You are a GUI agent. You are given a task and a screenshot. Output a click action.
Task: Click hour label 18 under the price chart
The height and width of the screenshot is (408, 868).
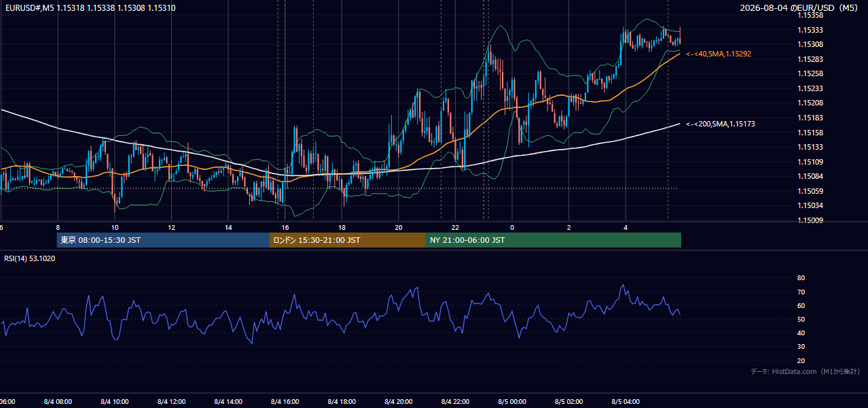point(342,227)
